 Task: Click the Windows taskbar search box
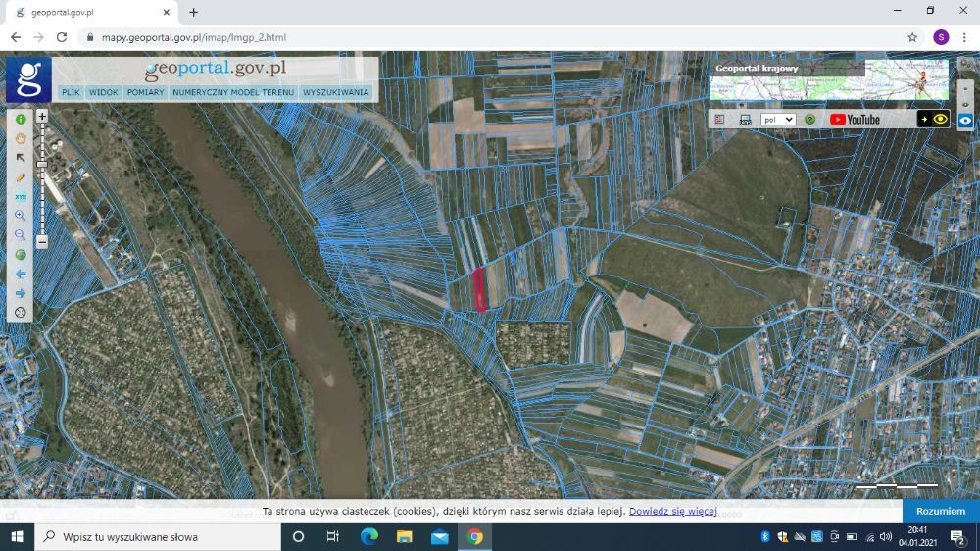click(x=158, y=536)
